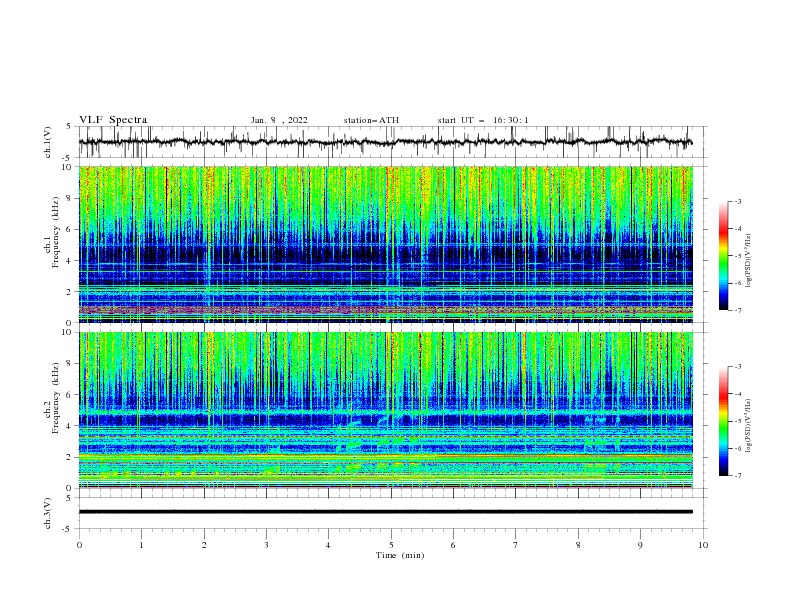Select the date text "Jan. 8 , 2022"
792x612 pixels.
pos(279,120)
